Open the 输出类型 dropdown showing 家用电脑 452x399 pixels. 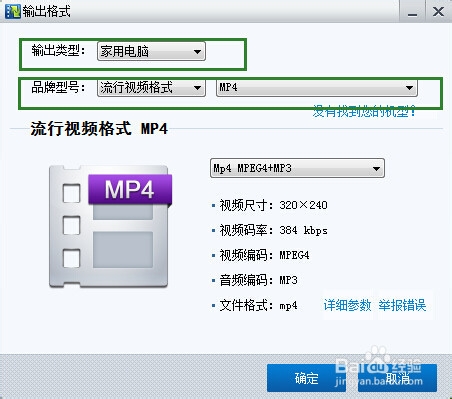point(151,51)
